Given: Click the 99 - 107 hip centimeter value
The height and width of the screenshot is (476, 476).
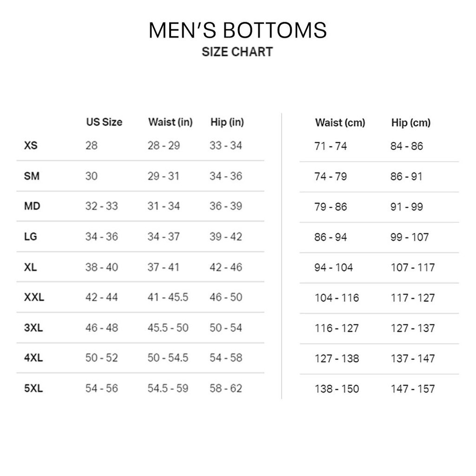Looking at the screenshot, I should tap(410, 237).
